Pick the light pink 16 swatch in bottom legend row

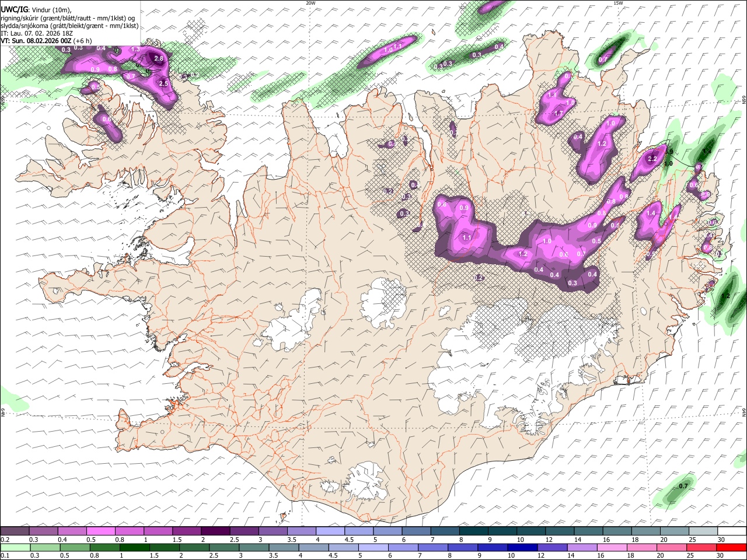[x=612, y=548]
